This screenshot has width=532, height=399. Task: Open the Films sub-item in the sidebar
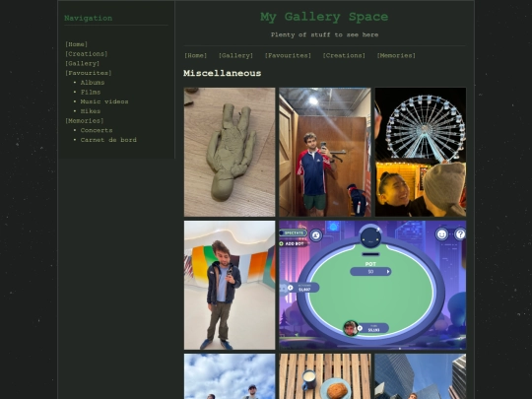pyautogui.click(x=91, y=92)
